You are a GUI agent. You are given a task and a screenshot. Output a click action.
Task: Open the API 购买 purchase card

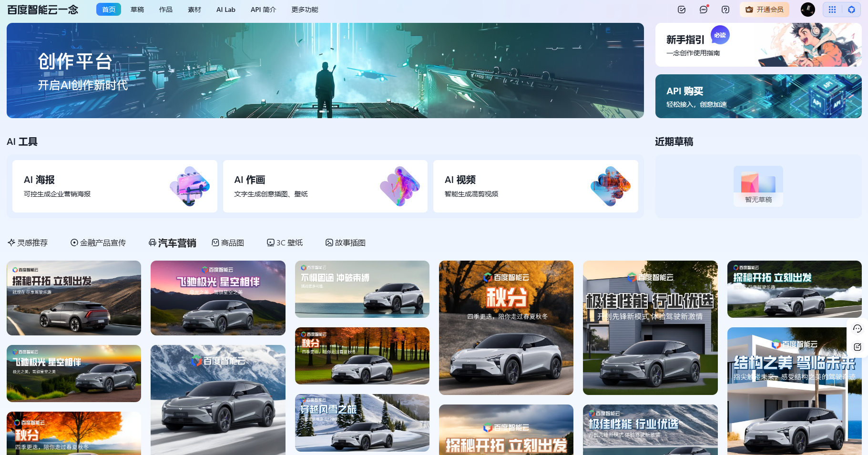tap(758, 96)
